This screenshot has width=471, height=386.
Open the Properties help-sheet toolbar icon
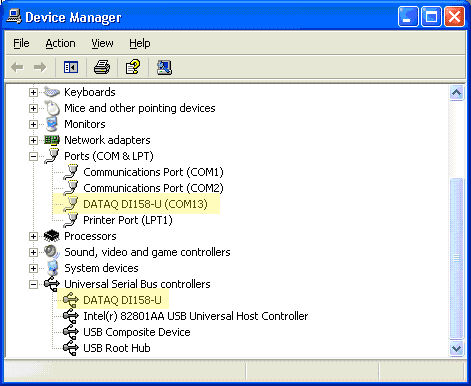133,67
